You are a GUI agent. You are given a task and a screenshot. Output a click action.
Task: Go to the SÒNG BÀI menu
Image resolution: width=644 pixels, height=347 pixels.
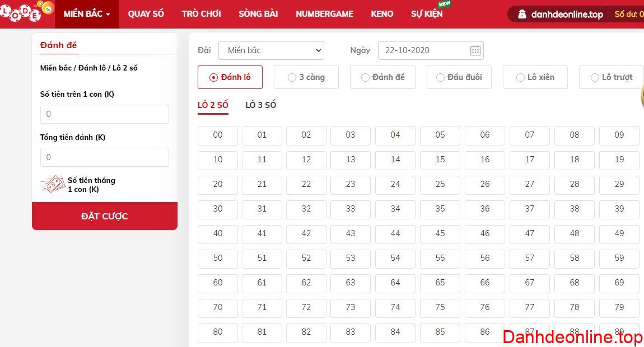pyautogui.click(x=258, y=14)
